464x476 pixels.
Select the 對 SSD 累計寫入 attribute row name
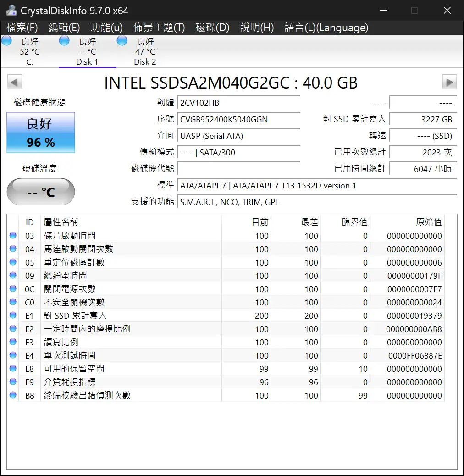(x=75, y=315)
